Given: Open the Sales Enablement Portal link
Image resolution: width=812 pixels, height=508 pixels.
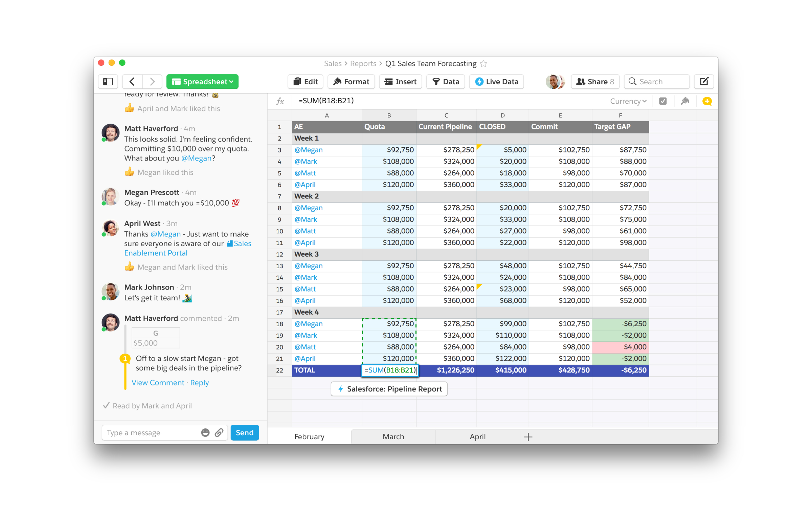Looking at the screenshot, I should pyautogui.click(x=156, y=253).
